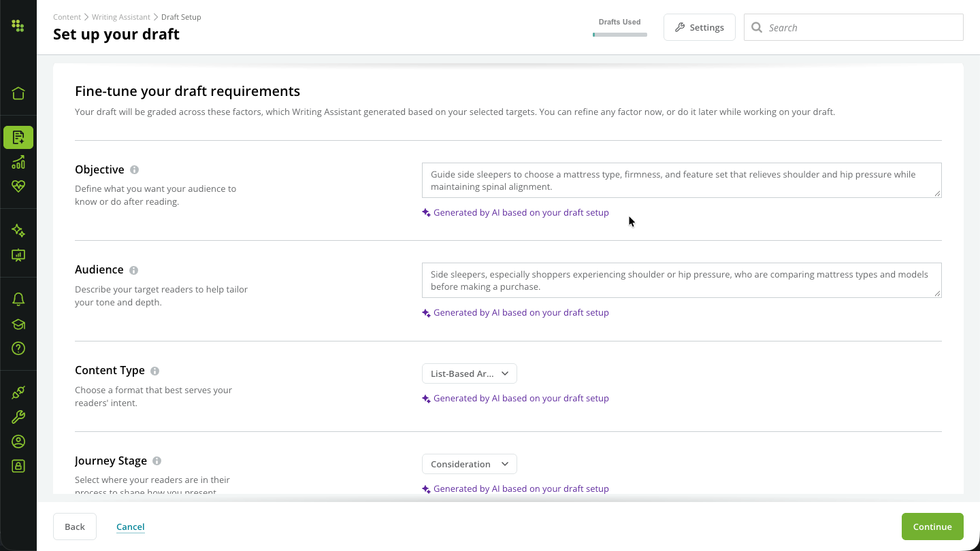Click 'Generated by AI' note under Audience

click(515, 313)
